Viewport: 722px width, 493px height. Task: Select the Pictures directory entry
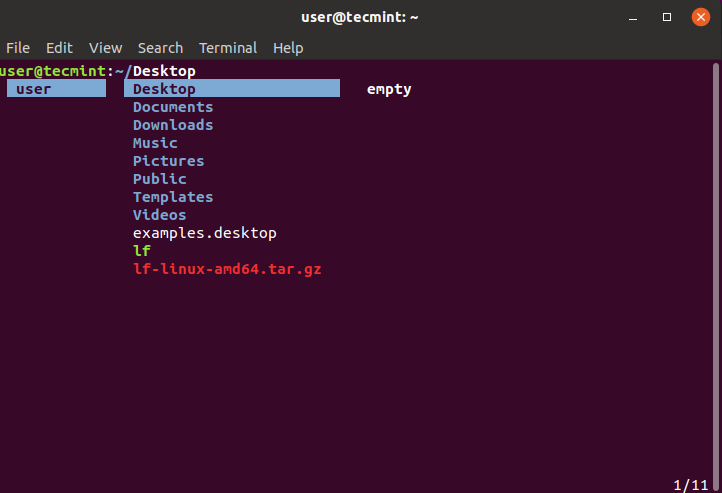[x=168, y=161]
